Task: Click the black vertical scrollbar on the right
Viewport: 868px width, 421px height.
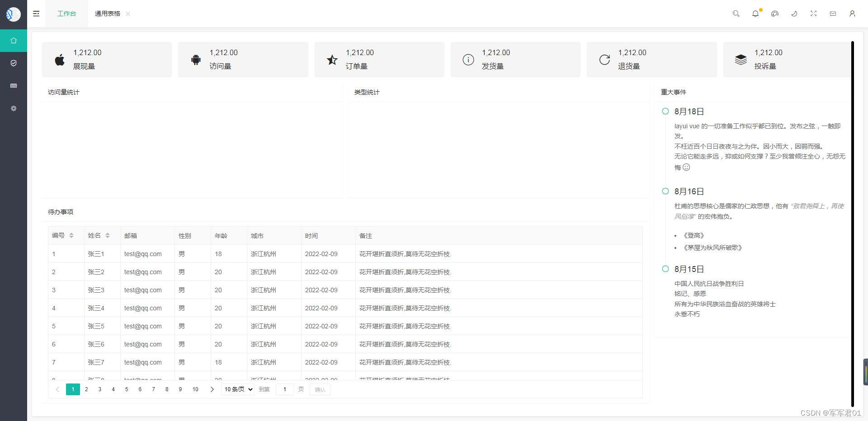Action: click(853, 224)
